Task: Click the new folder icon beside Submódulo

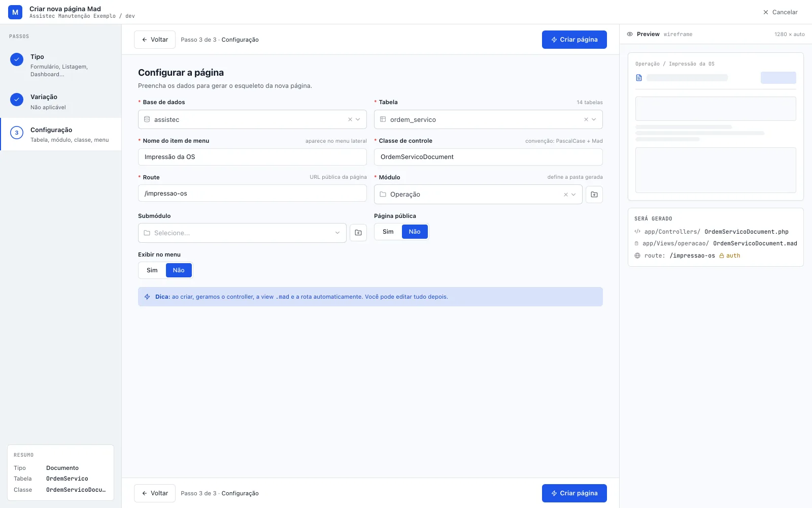Action: (x=358, y=233)
